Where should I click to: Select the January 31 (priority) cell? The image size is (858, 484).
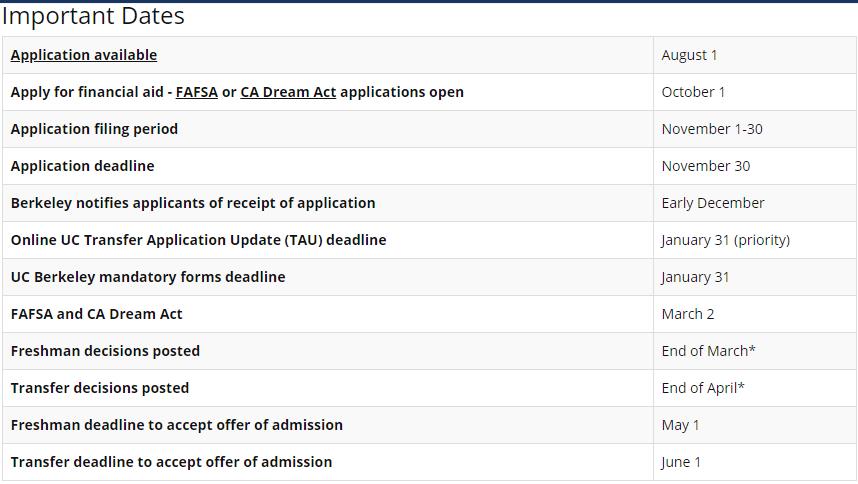[x=725, y=240]
